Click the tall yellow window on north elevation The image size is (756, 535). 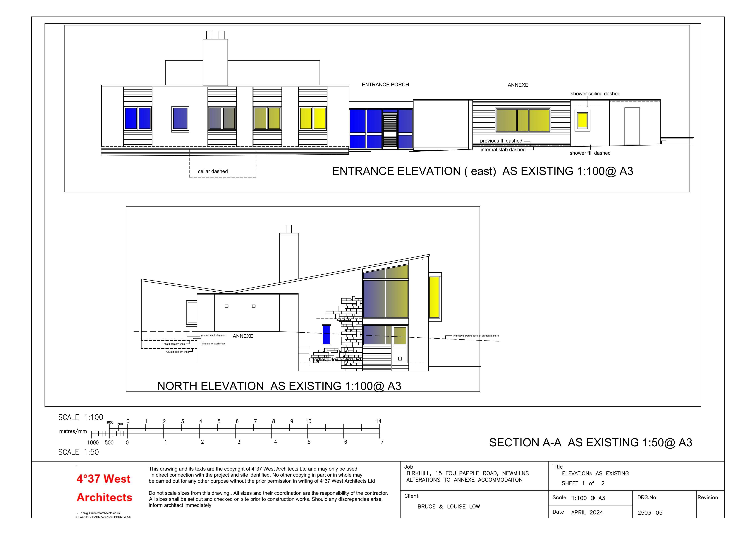click(x=434, y=297)
